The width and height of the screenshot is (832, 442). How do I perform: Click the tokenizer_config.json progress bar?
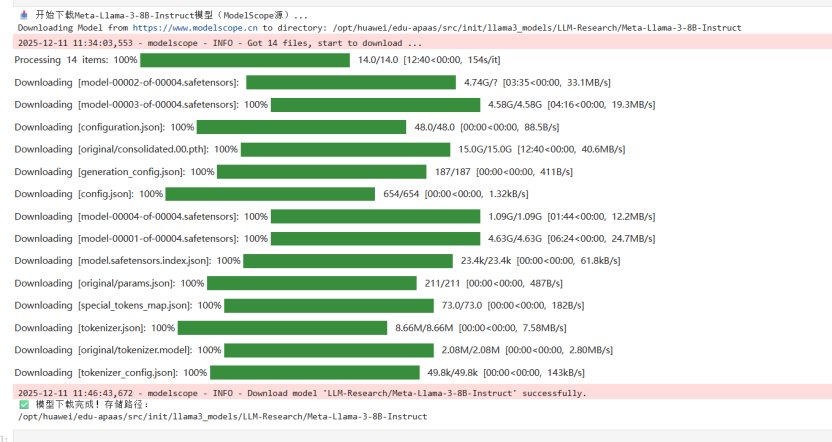pos(315,372)
